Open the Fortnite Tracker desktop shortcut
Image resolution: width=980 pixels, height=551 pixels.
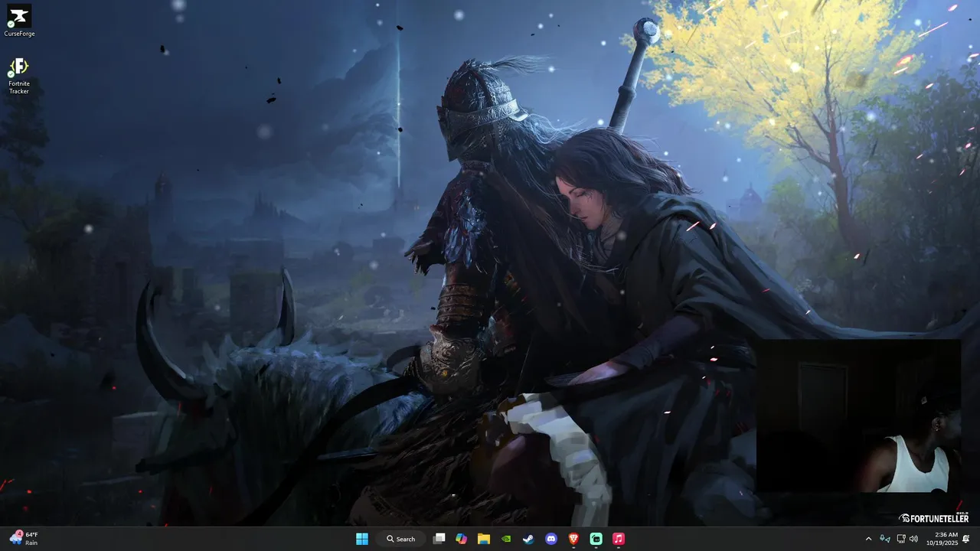click(x=19, y=76)
